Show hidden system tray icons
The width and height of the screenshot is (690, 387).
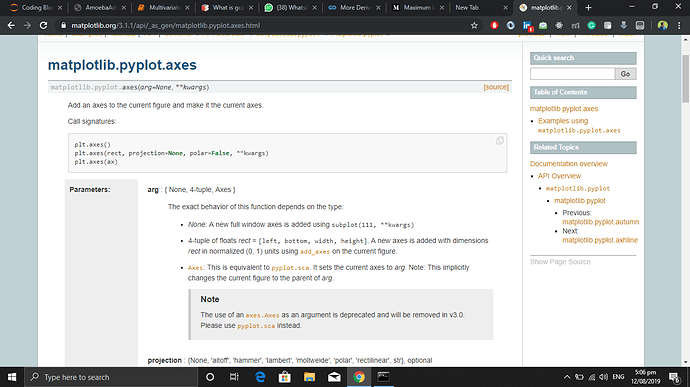(567, 377)
